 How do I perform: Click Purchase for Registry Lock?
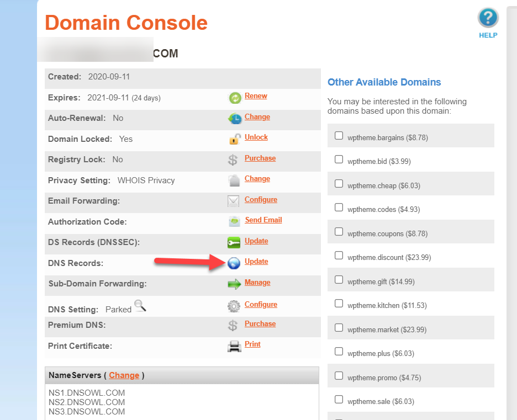(260, 158)
